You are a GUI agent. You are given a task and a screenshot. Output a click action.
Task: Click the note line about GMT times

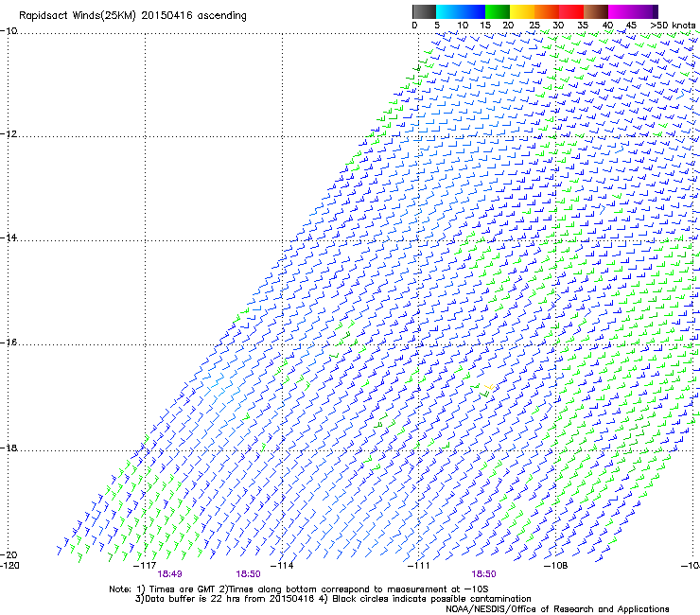pyautogui.click(x=299, y=589)
